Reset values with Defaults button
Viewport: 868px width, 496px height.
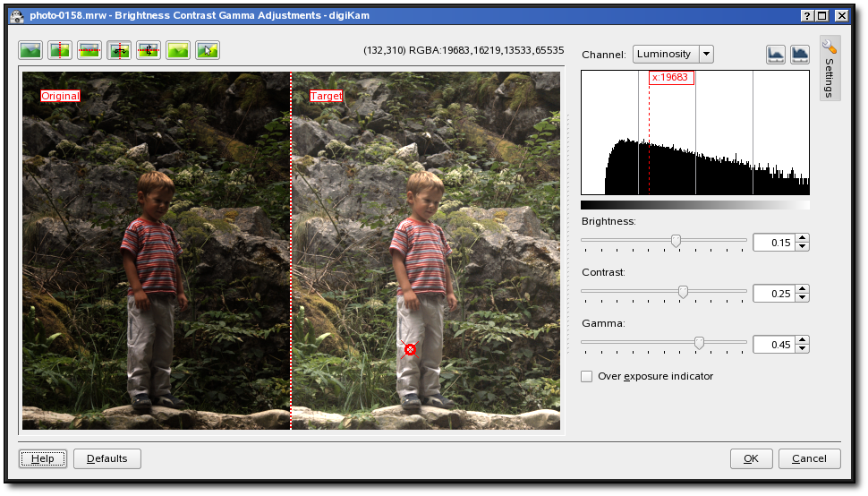click(x=106, y=458)
